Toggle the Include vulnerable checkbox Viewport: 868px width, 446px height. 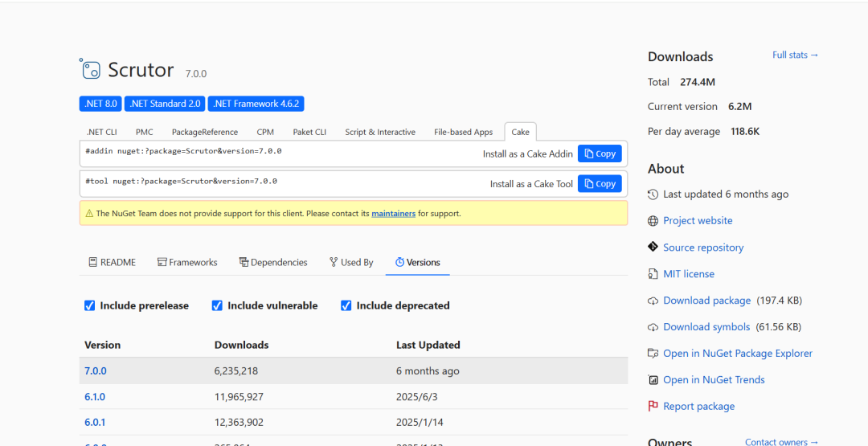pyautogui.click(x=217, y=305)
